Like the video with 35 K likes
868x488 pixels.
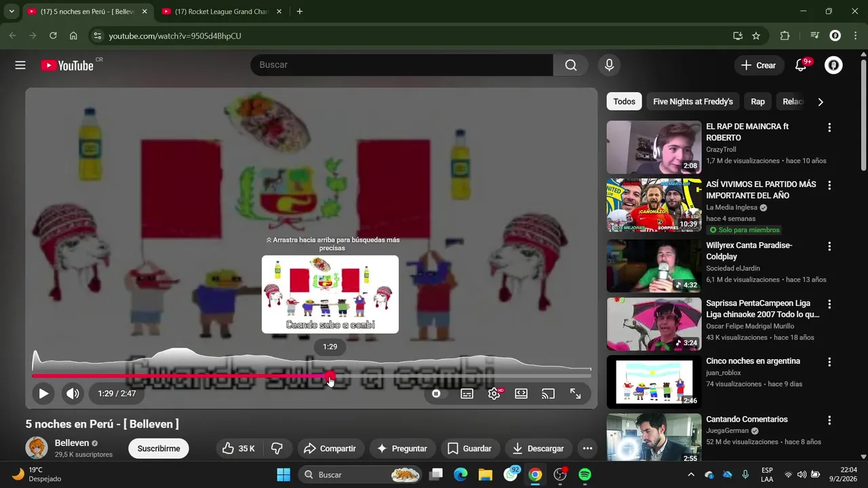[x=239, y=448]
